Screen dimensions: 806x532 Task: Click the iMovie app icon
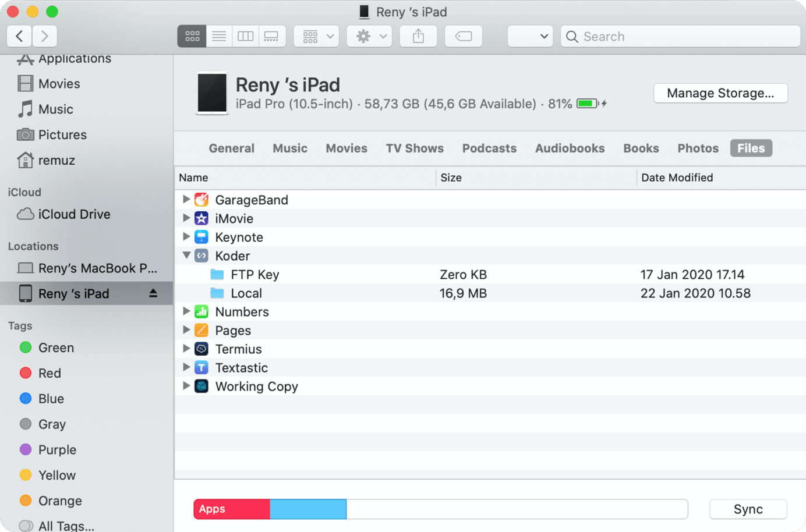tap(201, 218)
